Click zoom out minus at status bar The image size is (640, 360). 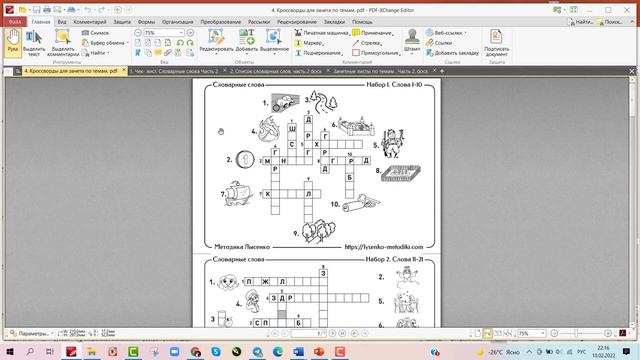point(554,333)
